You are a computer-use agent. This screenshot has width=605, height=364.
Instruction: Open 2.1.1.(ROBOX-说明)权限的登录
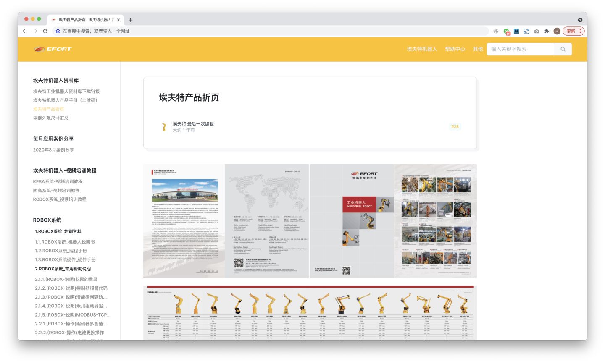66,280
